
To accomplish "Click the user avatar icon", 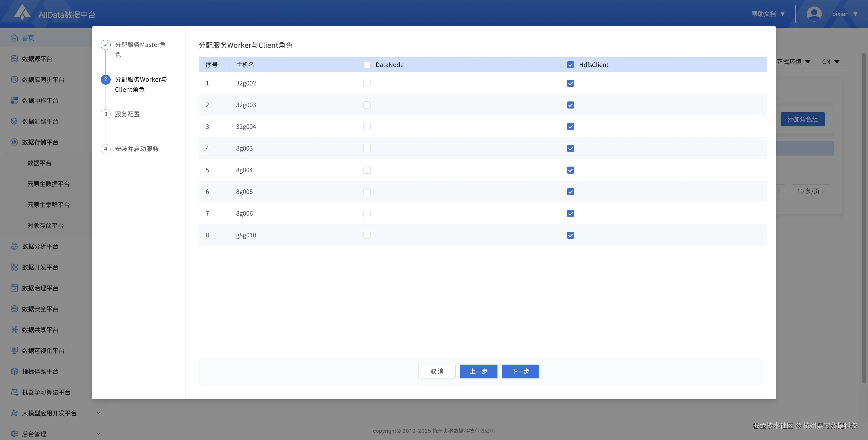I will (x=814, y=14).
